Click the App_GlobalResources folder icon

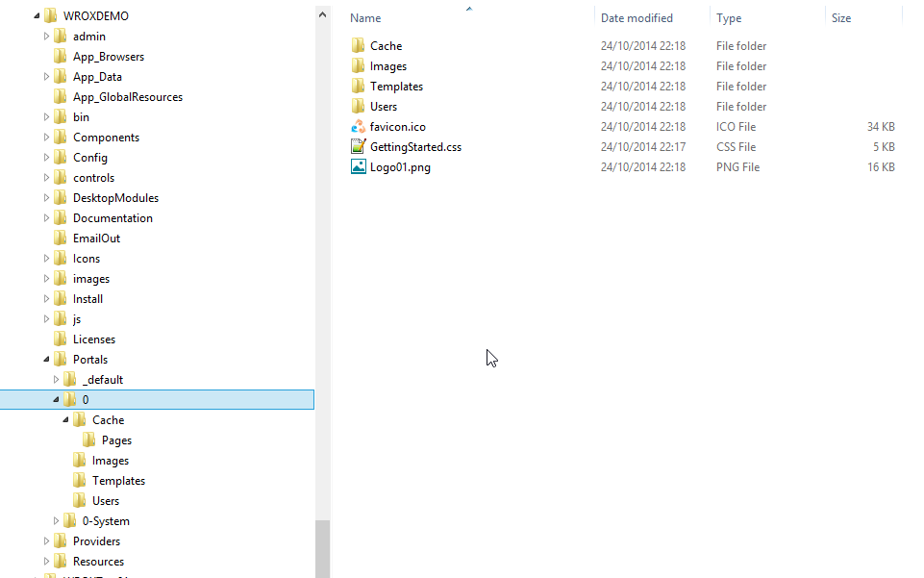[x=61, y=96]
